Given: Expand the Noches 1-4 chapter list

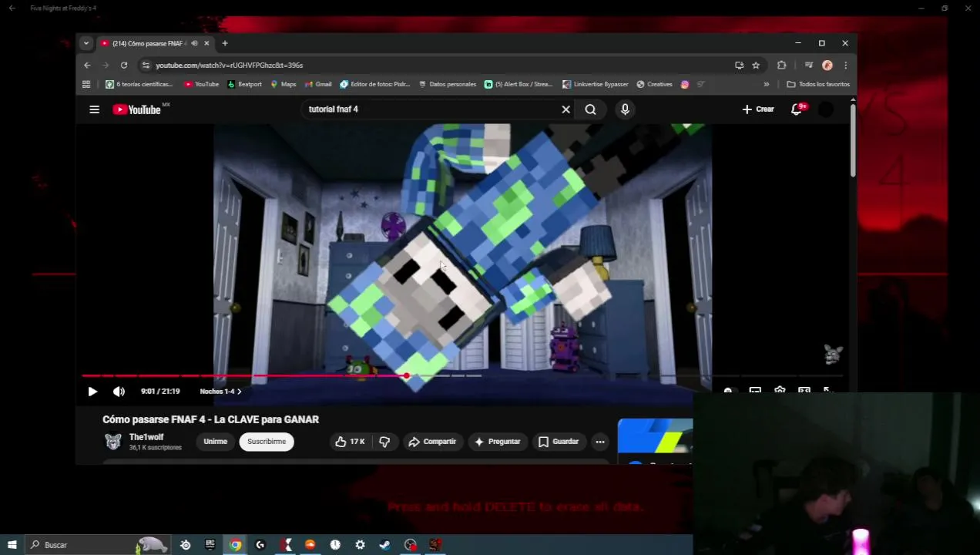Looking at the screenshot, I should point(220,392).
